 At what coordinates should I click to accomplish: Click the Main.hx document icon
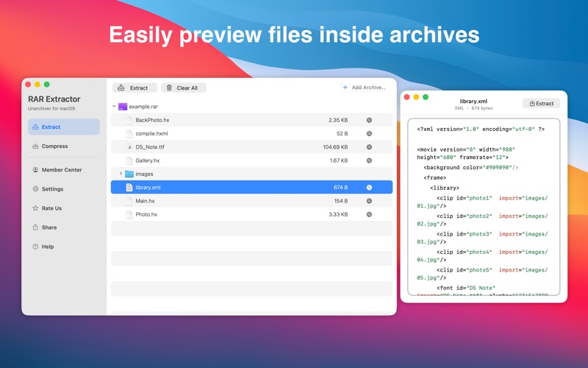point(129,201)
